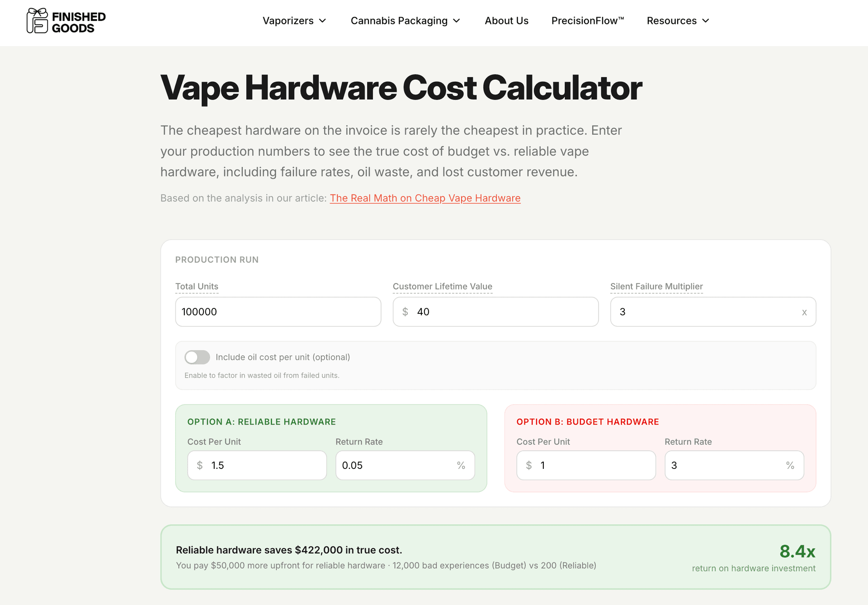Click the dashed Total Units tooltip label

coord(197,286)
